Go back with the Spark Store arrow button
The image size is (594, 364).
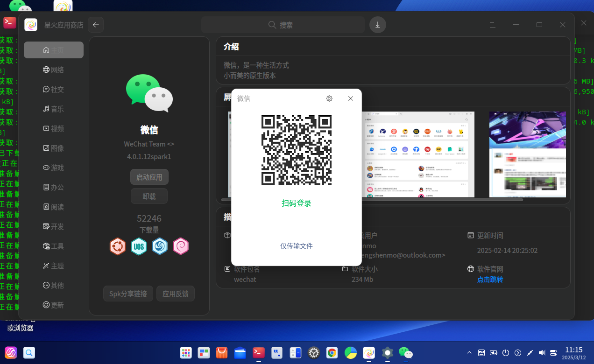(96, 25)
